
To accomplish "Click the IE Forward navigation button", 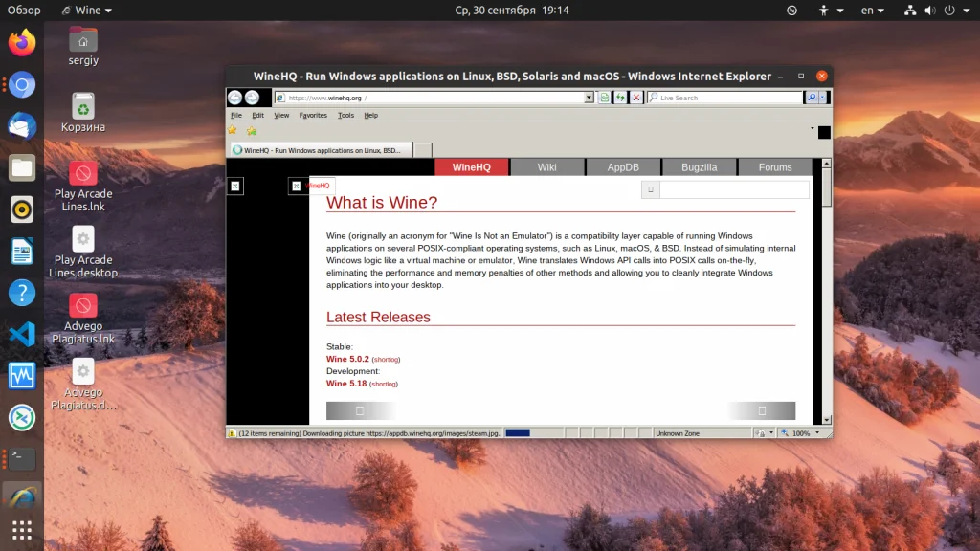I will click(252, 98).
